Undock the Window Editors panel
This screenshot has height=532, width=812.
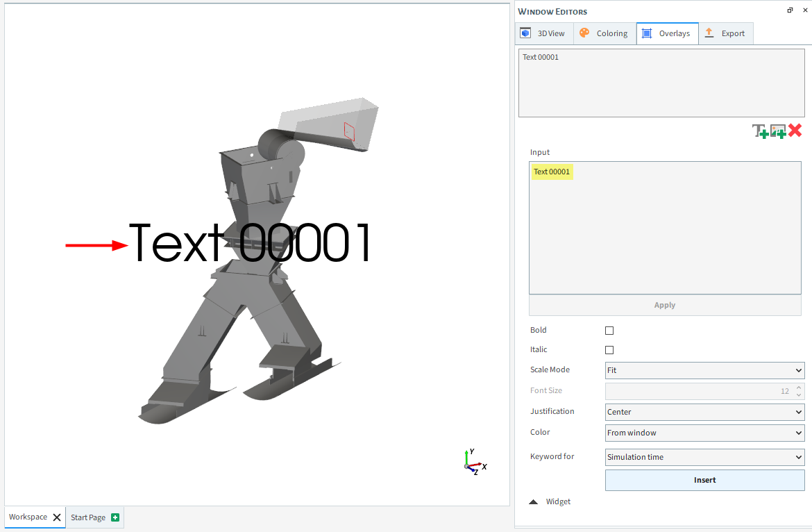tap(790, 10)
